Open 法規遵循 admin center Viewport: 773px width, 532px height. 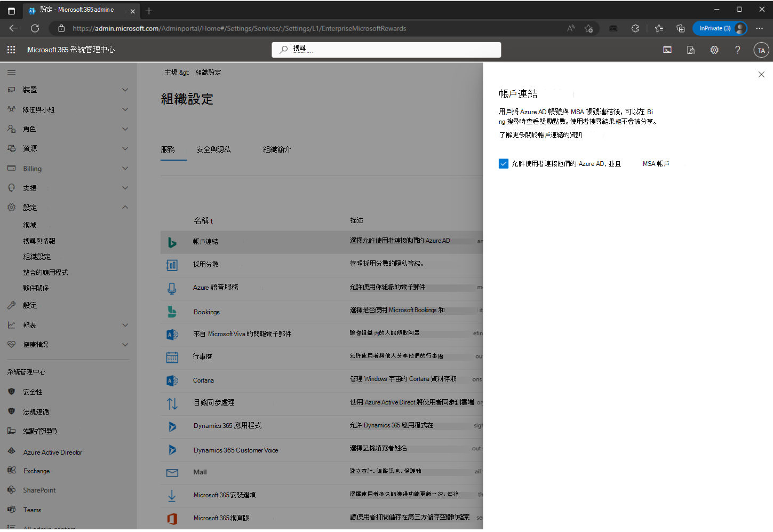[x=36, y=412]
